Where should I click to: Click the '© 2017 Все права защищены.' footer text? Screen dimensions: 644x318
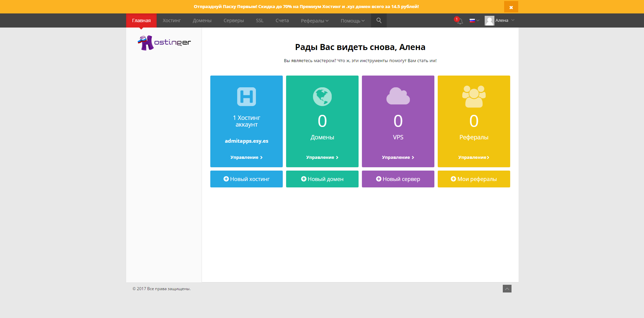click(161, 289)
